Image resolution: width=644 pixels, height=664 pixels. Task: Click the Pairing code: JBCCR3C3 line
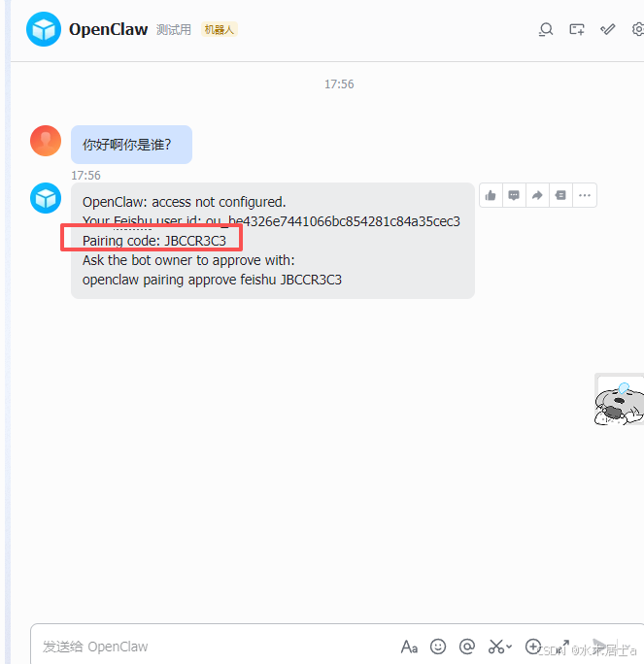154,241
